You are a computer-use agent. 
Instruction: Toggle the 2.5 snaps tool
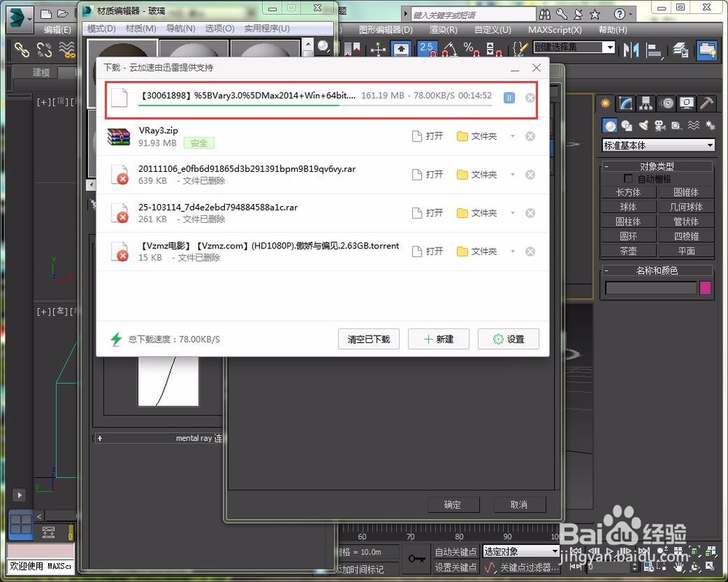pyautogui.click(x=427, y=50)
